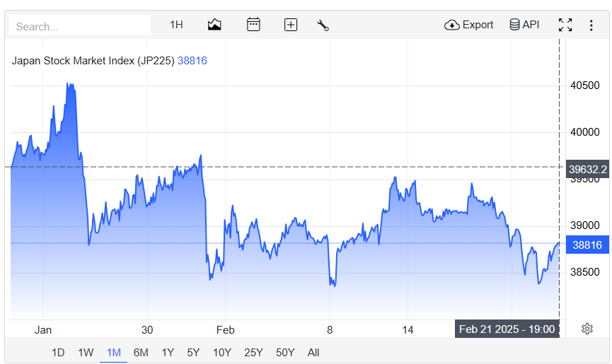Click the 39632.2 crosshair price label
This screenshot has height=364, width=612.
tap(587, 169)
